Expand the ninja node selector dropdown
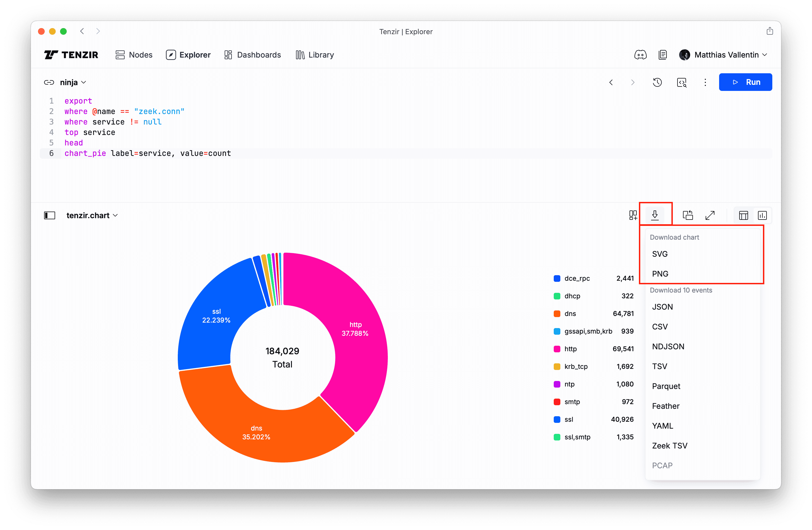 [x=73, y=83]
